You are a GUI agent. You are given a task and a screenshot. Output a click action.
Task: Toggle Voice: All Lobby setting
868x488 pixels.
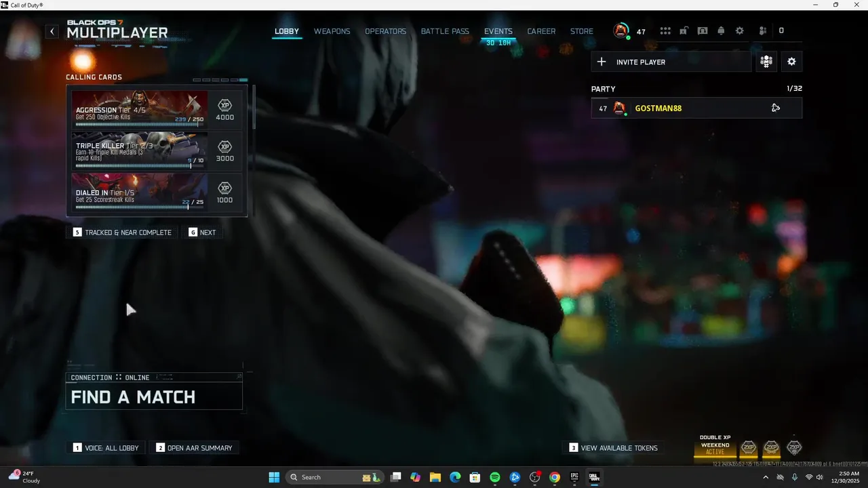pyautogui.click(x=106, y=448)
